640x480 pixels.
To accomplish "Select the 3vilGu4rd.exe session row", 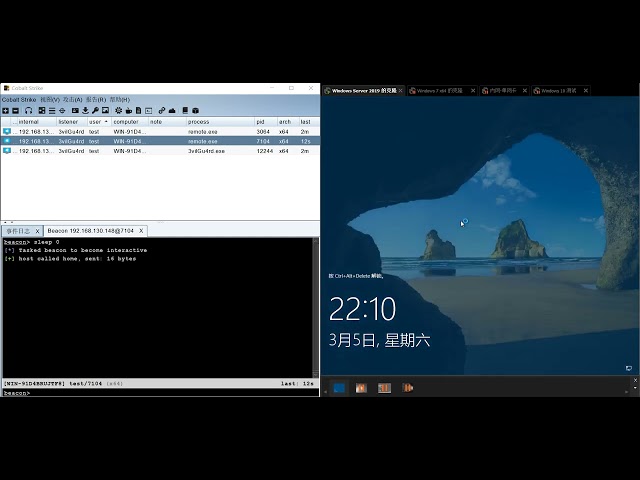I will 160,151.
